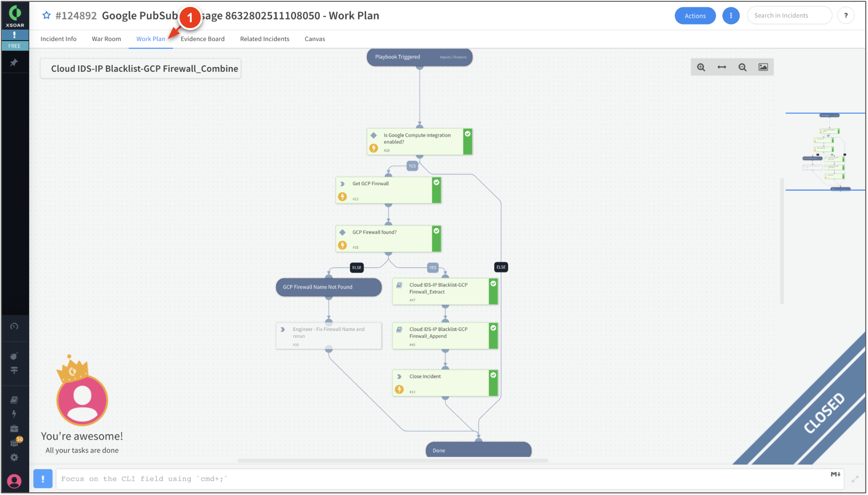Open the Evidence Board tab
Viewport: 868px width, 495px height.
pos(202,39)
